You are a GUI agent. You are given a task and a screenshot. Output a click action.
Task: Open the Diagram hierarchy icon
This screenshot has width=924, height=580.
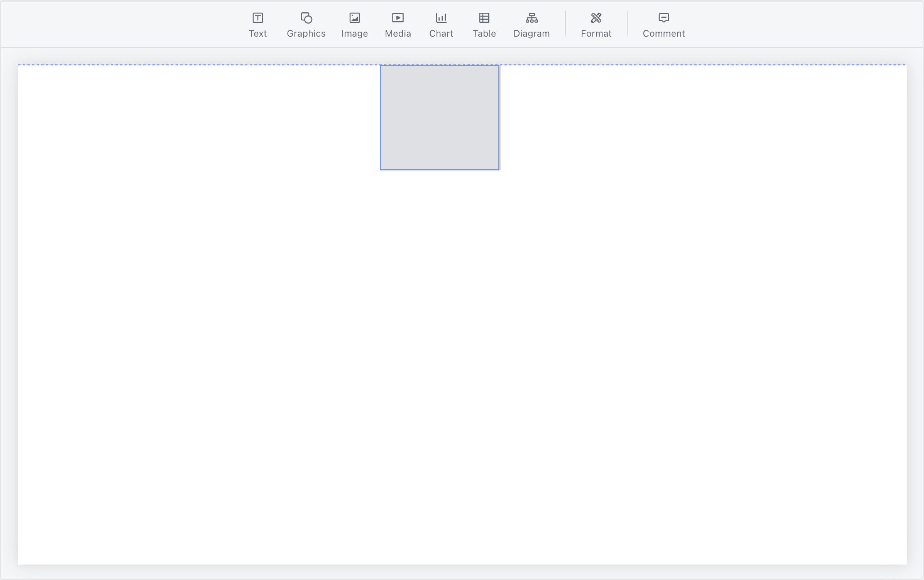(531, 18)
